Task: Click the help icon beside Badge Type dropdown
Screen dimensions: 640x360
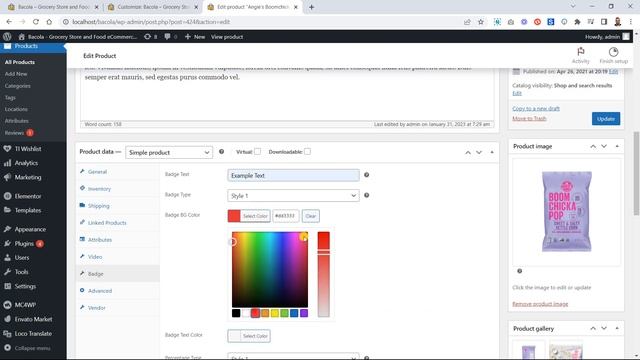Action: [x=367, y=195]
